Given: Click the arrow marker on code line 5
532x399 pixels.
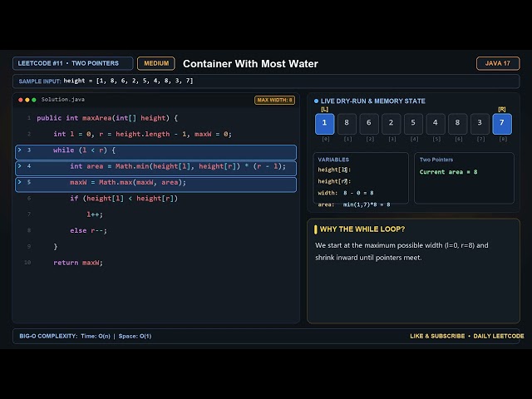Looking at the screenshot, I should point(20,182).
